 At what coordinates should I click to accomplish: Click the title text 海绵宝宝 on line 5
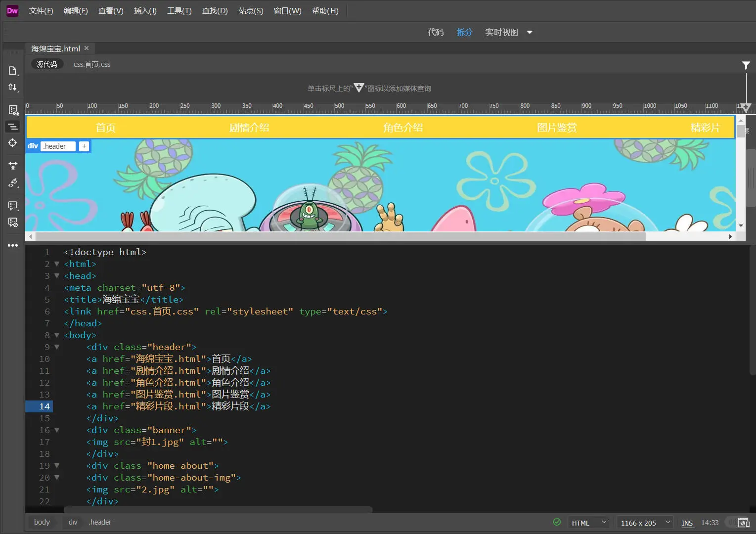121,300
